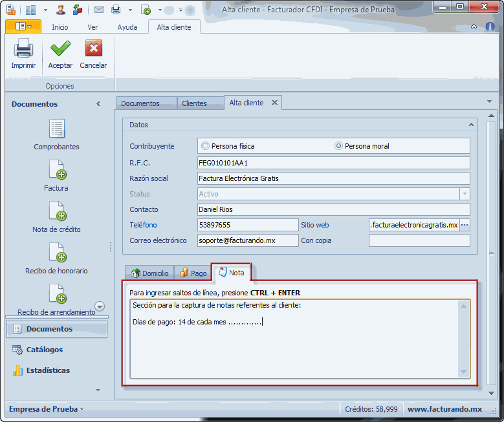Collapse the Documentos sidebar panel
Image resolution: width=504 pixels, height=422 pixels.
pyautogui.click(x=98, y=104)
